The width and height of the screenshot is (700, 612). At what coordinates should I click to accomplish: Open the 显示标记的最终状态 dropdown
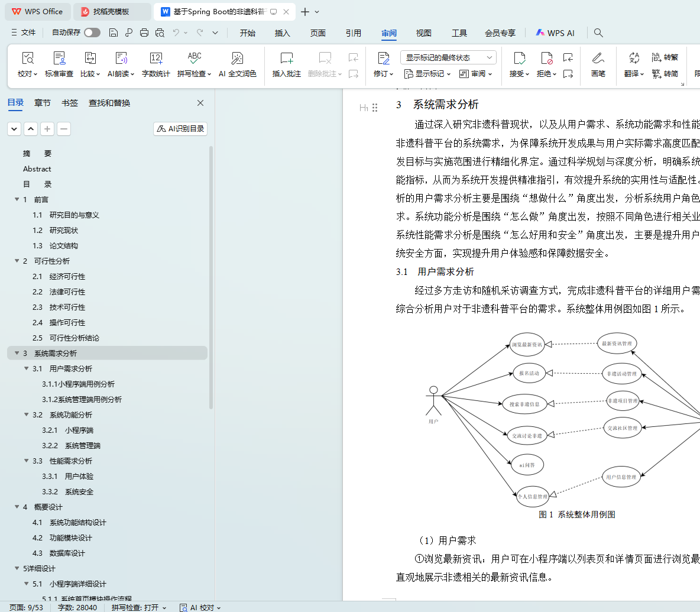448,57
